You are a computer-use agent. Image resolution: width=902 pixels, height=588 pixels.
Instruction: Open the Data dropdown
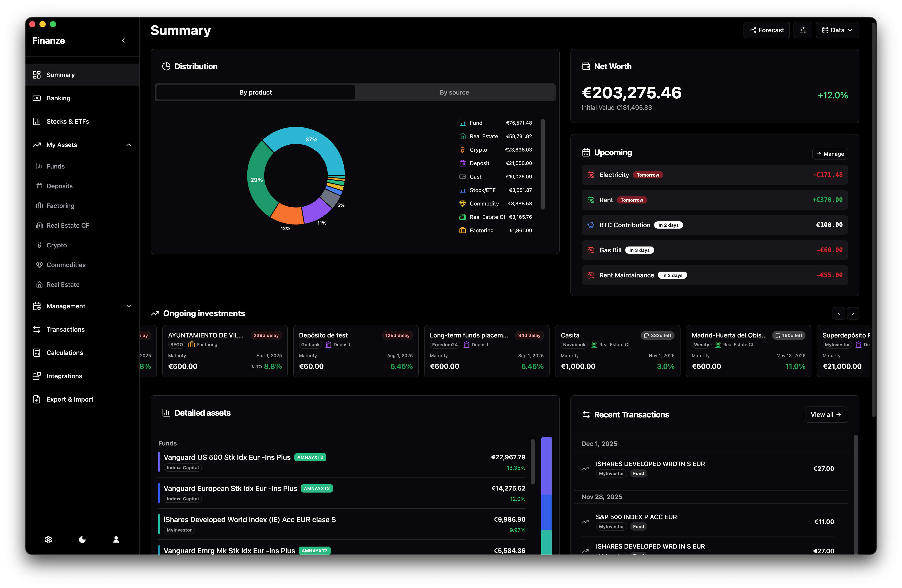click(837, 30)
